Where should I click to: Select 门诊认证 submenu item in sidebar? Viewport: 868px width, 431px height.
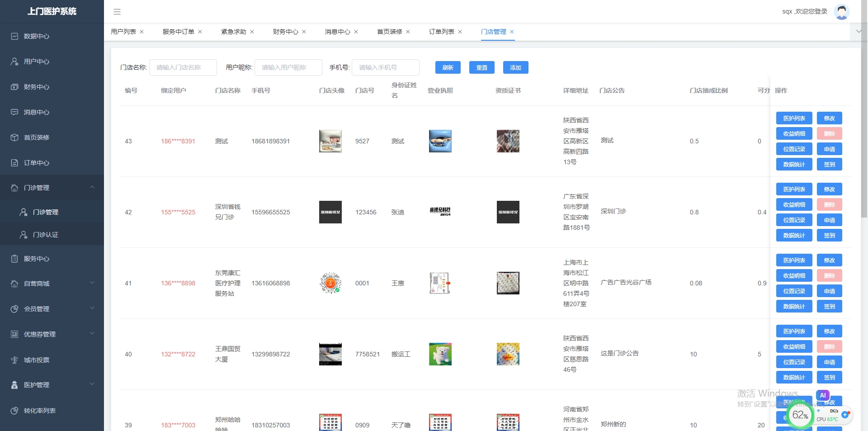pos(52,235)
